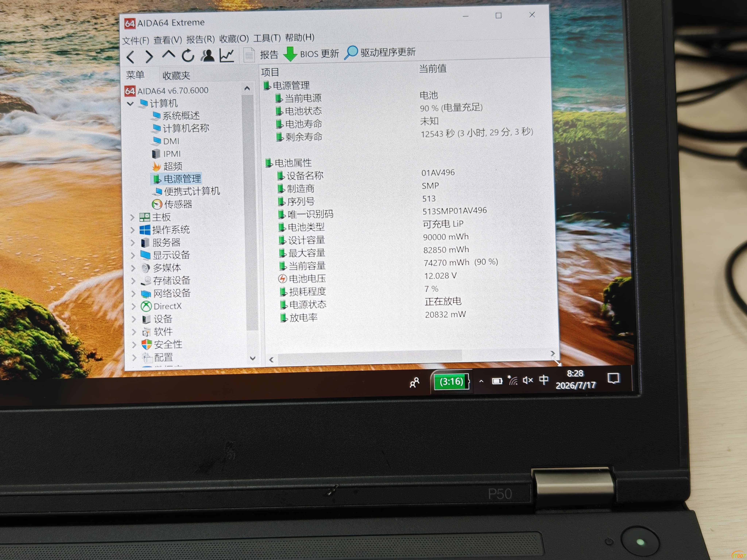747x560 pixels.
Task: Click the Refresh icon in AIDA64 toolbar
Action: [x=188, y=56]
